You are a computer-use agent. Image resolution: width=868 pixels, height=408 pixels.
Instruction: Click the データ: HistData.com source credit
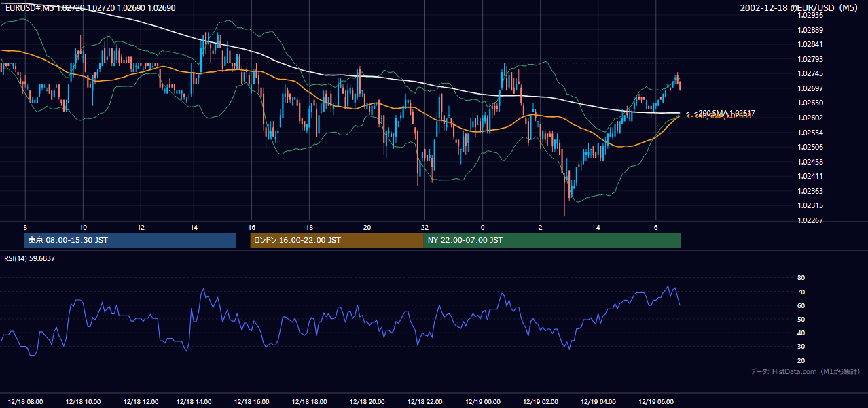coord(806,371)
